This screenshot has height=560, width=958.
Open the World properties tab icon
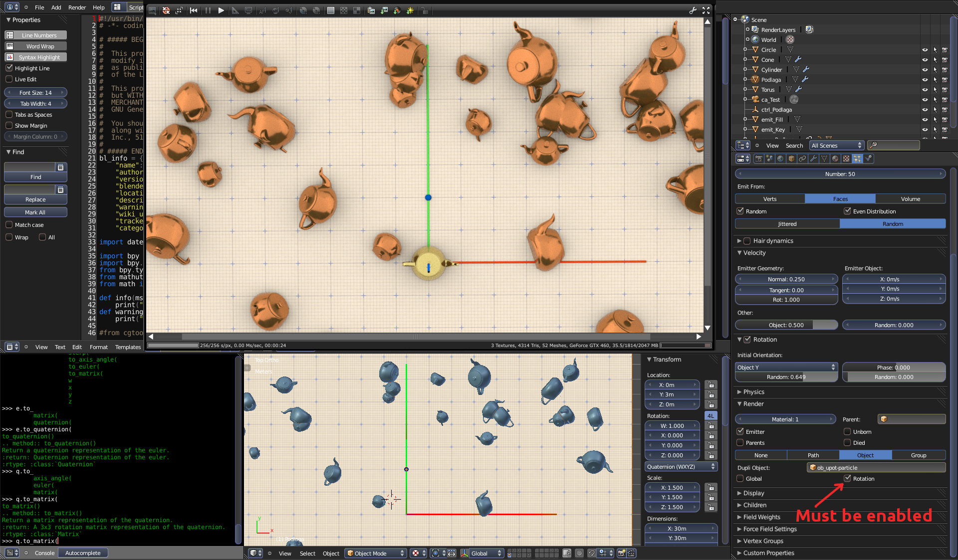[780, 159]
